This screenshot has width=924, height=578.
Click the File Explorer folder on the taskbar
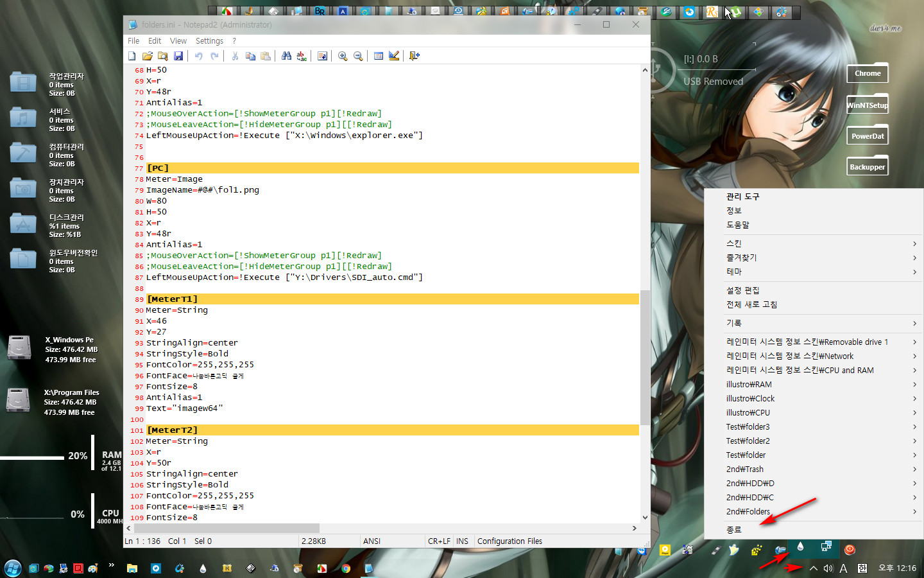click(x=132, y=568)
